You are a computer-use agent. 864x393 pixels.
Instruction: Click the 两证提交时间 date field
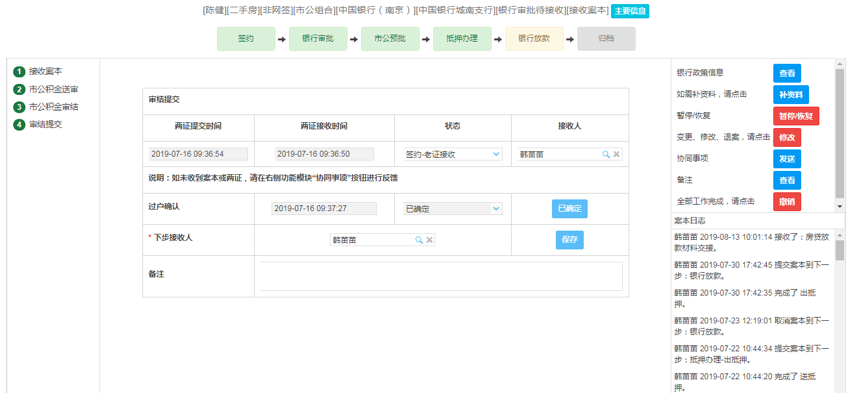point(198,154)
